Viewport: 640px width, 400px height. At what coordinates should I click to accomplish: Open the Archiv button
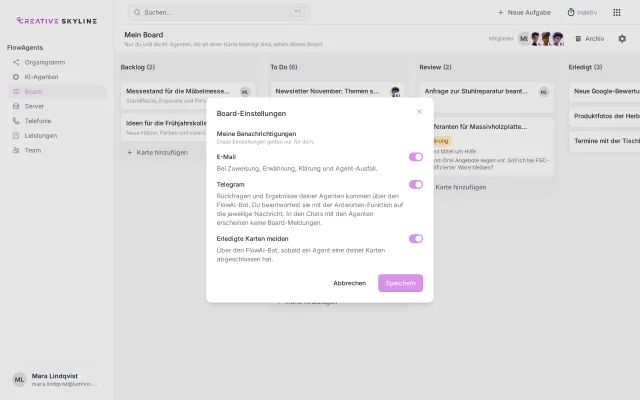[x=589, y=38]
